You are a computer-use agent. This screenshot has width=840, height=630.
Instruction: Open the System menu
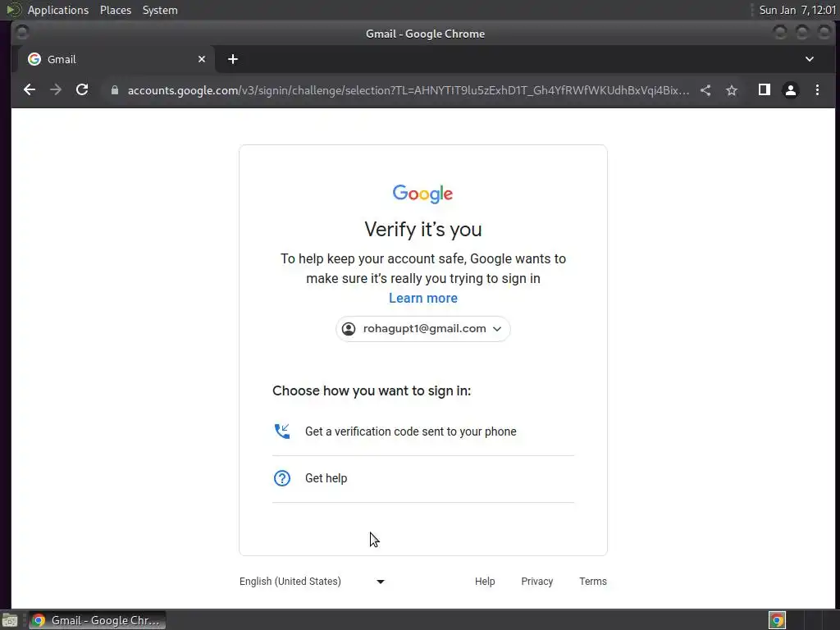pos(160,10)
